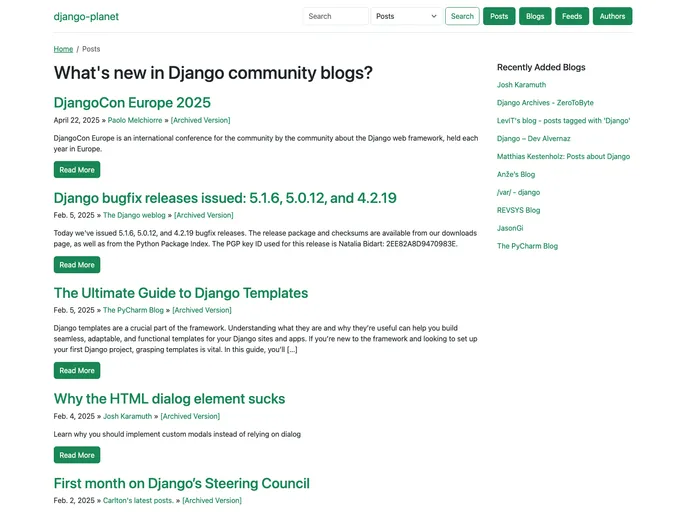Image resolution: width=688 pixels, height=512 pixels.
Task: Open the django-planet site logo link
Action: [x=86, y=17]
